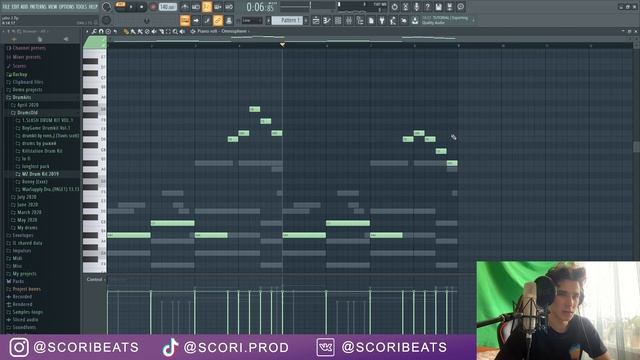Open the Playlist view icon
This screenshot has height=360, width=640.
pyautogui.click(x=316, y=20)
